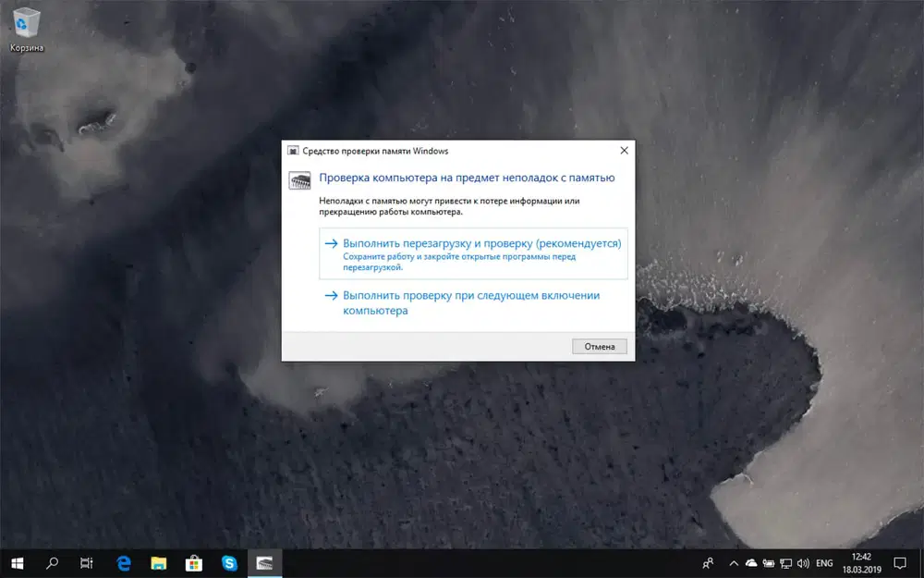Viewport: 924px width, 578px height.
Task: Launch Skype from the taskbar
Action: pos(229,563)
